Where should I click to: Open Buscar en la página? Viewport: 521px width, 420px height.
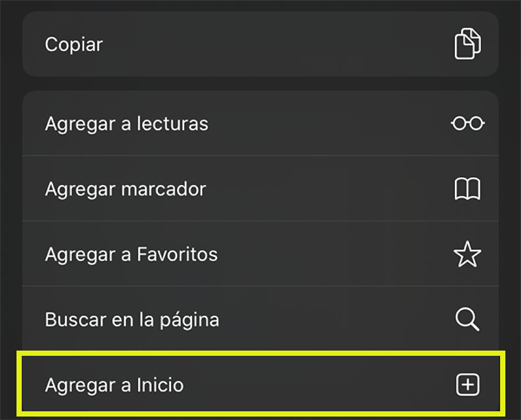(260, 319)
